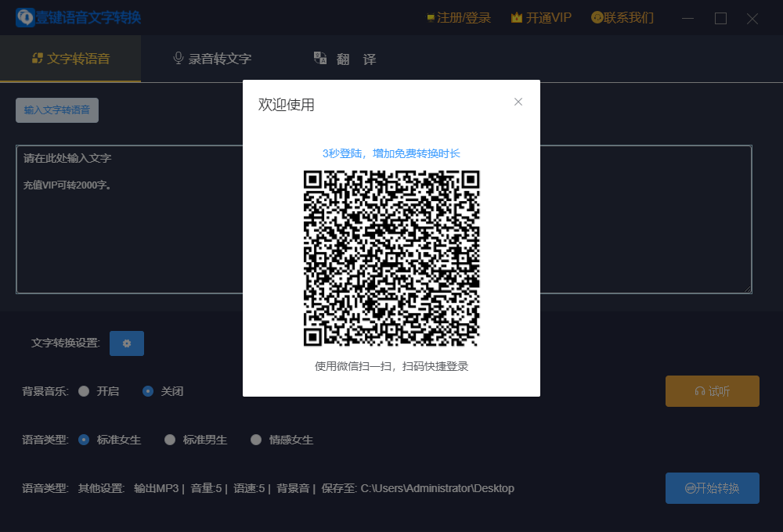Click the 输入文字转语音 button

pyautogui.click(x=56, y=110)
